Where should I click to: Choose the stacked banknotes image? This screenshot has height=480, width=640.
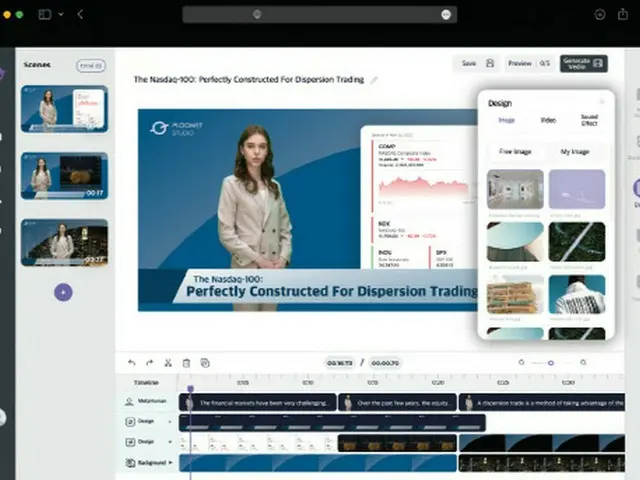(x=515, y=295)
